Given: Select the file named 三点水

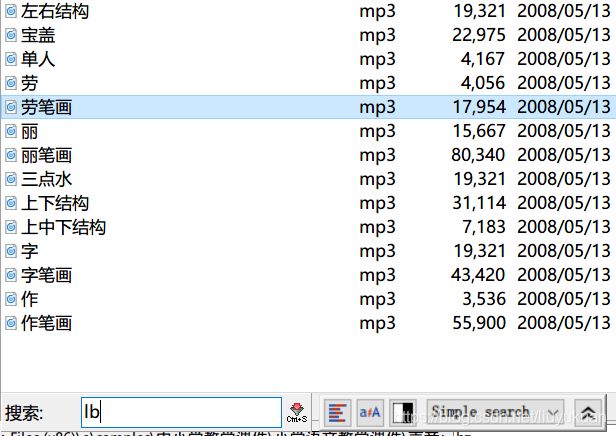Looking at the screenshot, I should (x=46, y=179).
